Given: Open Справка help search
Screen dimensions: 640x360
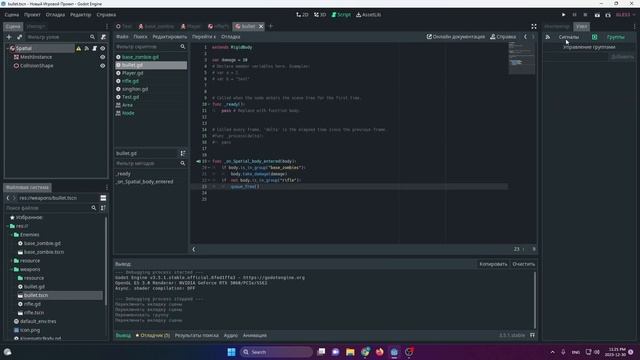Looking at the screenshot, I should click(x=503, y=37).
